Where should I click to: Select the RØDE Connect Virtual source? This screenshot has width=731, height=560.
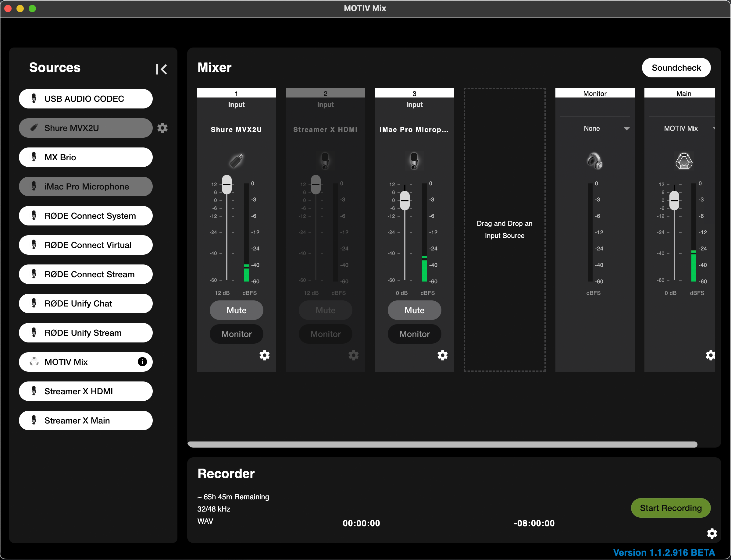click(86, 245)
